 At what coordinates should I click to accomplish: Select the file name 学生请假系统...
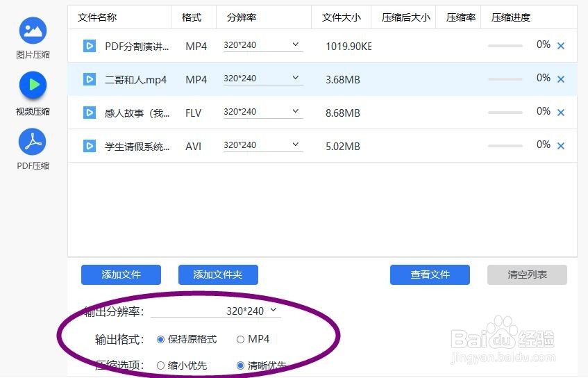[137, 147]
